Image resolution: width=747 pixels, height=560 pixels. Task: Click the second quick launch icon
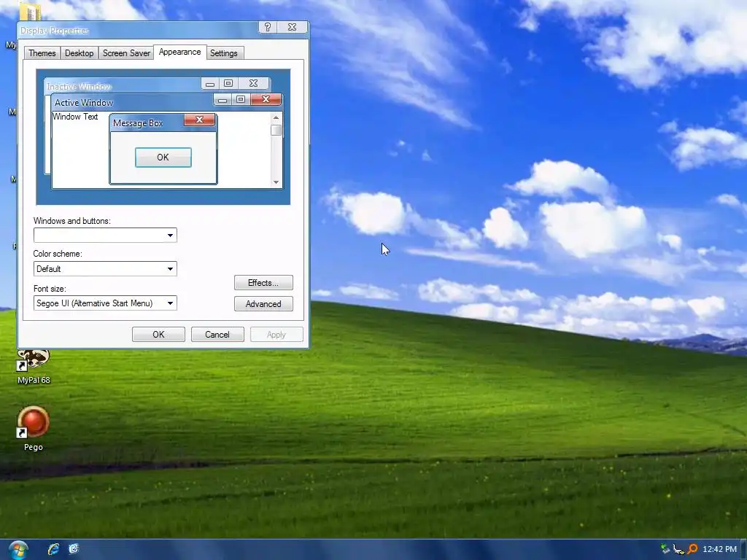tap(74, 549)
